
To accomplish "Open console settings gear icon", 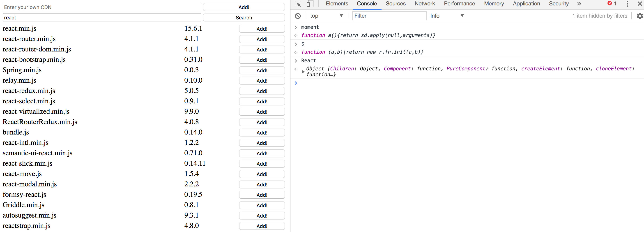I will coord(639,16).
